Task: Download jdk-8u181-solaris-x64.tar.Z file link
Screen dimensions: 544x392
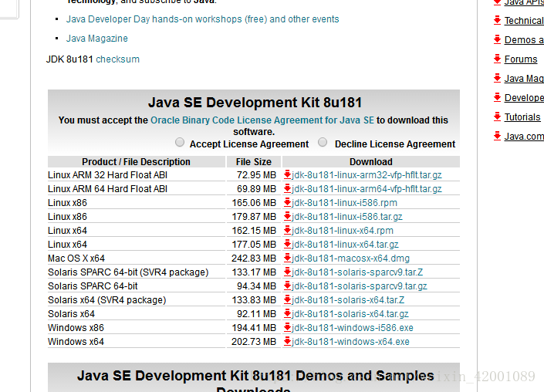Action: click(348, 300)
